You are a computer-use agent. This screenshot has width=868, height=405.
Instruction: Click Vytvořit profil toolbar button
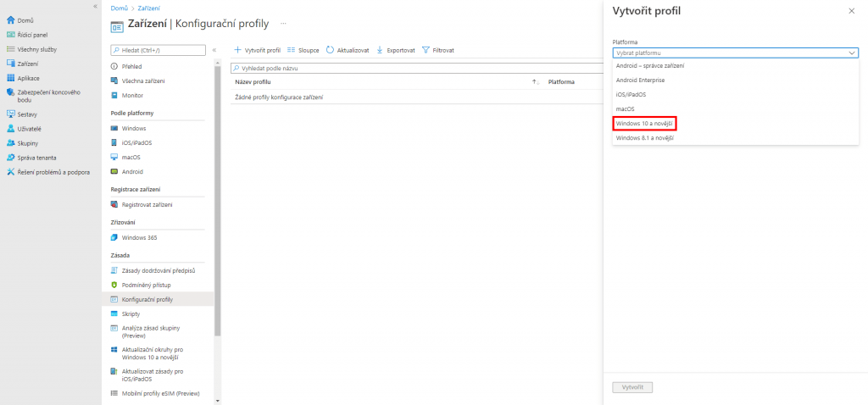pos(258,50)
